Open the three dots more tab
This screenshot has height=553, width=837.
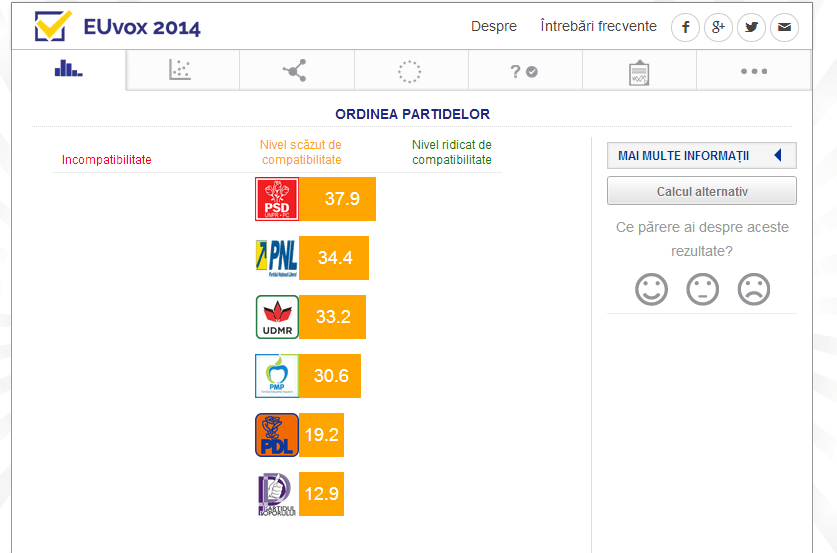(754, 70)
